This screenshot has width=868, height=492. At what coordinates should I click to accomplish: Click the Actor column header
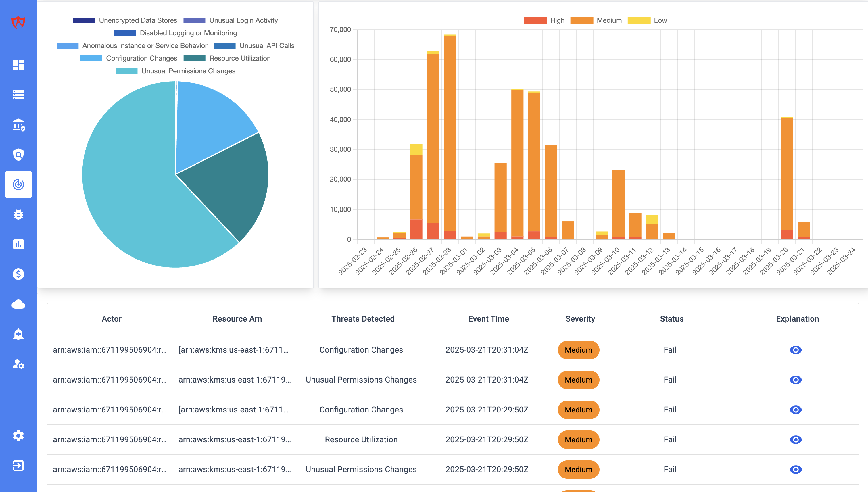(112, 319)
